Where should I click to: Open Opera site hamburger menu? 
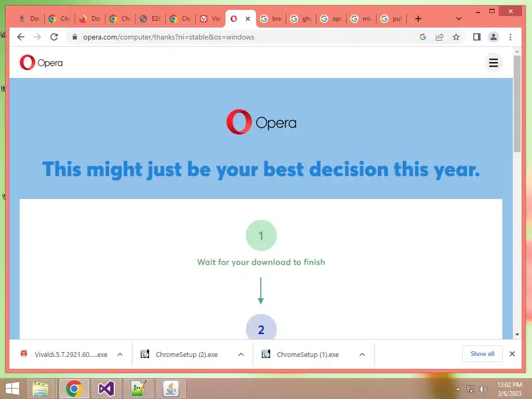[x=494, y=63]
